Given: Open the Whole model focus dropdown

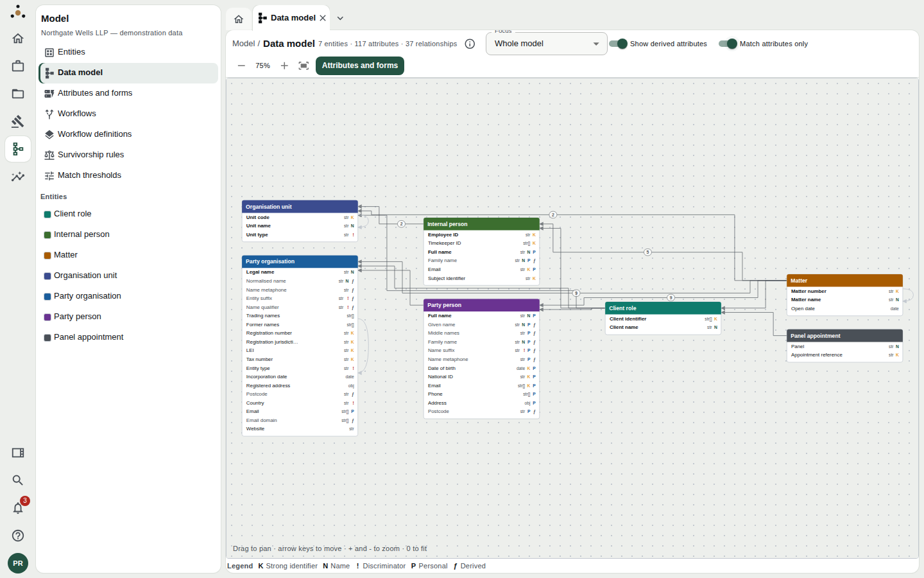Looking at the screenshot, I should point(547,44).
